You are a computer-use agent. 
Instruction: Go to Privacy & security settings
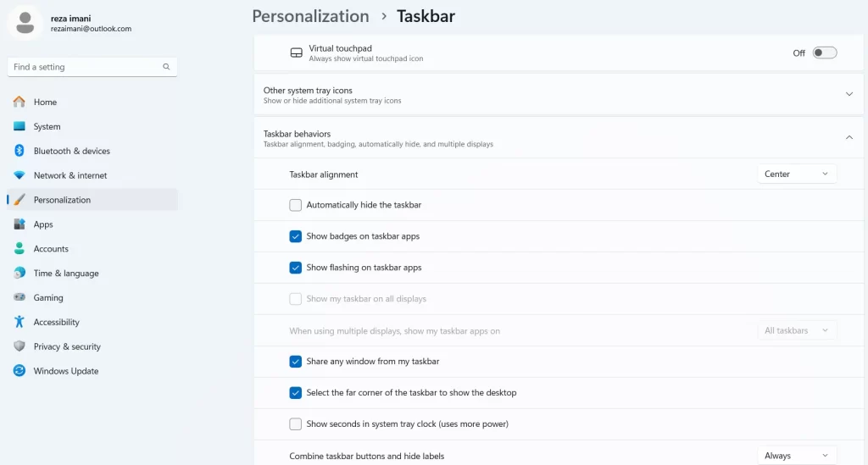click(67, 346)
